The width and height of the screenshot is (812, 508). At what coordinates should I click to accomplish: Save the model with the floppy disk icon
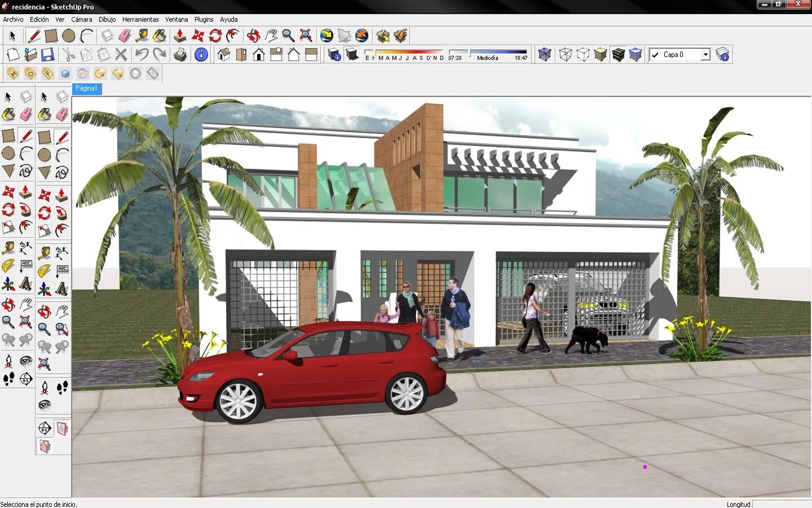click(x=48, y=55)
